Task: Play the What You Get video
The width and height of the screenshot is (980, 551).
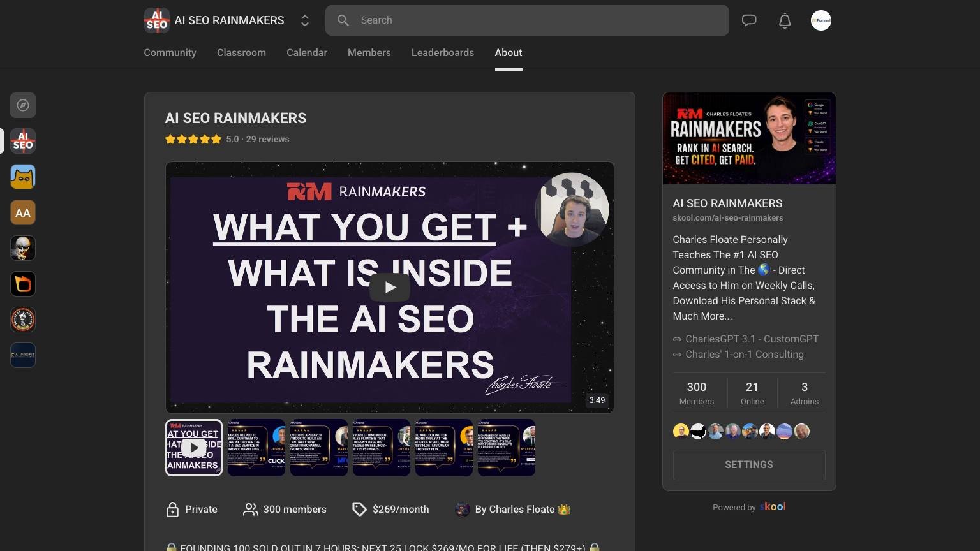Action: tap(390, 288)
